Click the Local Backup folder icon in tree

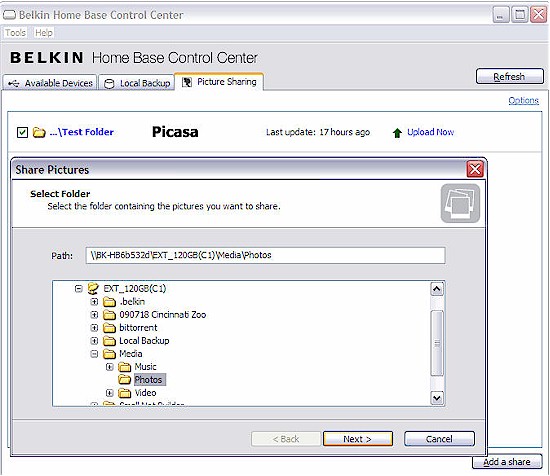coord(109,341)
